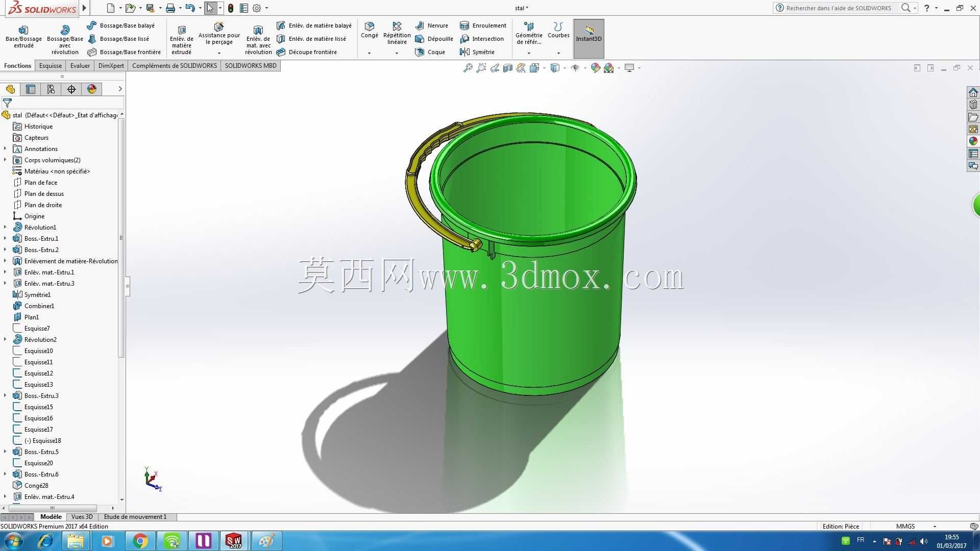Screen dimensions: 980x551
Task: Expand the Congé dropdown arrow
Action: tap(369, 53)
